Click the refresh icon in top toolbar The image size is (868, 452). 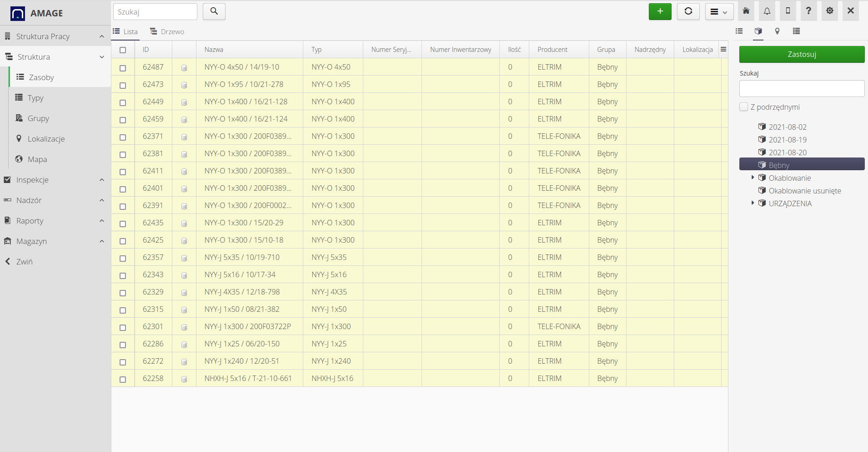[688, 11]
